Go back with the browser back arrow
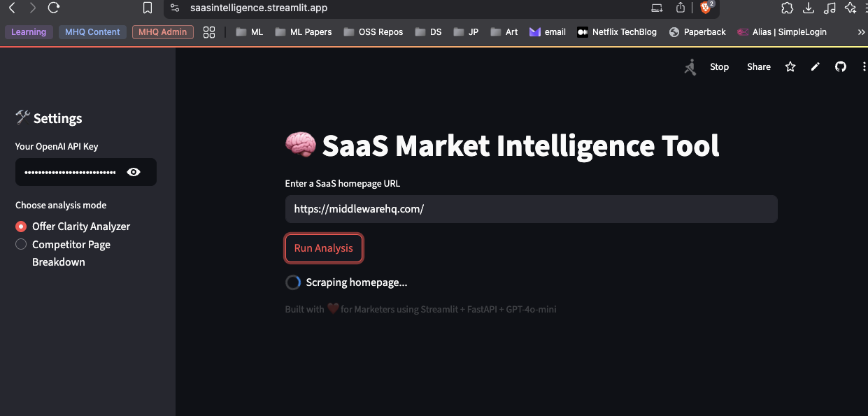 (x=12, y=8)
